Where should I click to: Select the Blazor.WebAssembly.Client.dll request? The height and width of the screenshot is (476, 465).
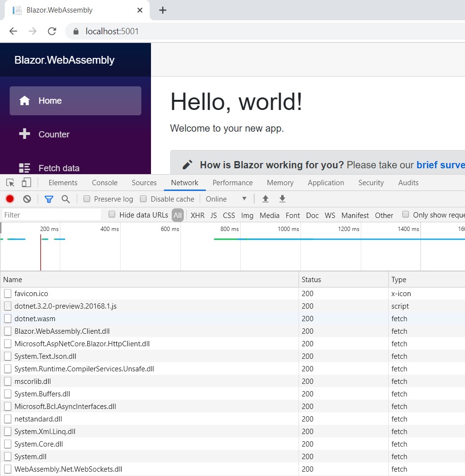232,331
